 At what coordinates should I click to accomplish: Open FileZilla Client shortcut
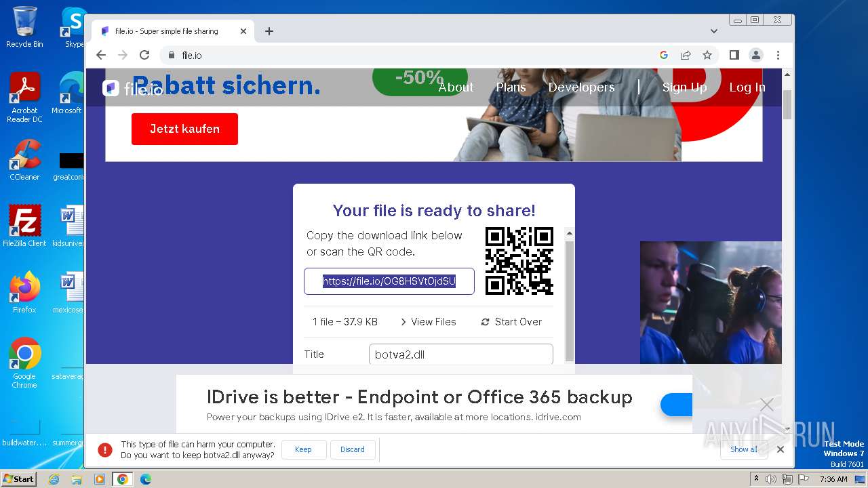click(24, 226)
